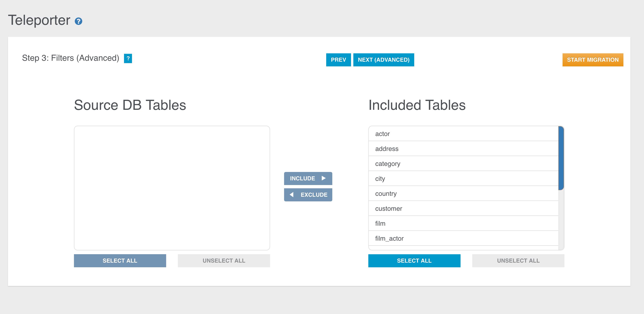644x314 pixels.
Task: Select all Included Tables
Action: point(414,260)
